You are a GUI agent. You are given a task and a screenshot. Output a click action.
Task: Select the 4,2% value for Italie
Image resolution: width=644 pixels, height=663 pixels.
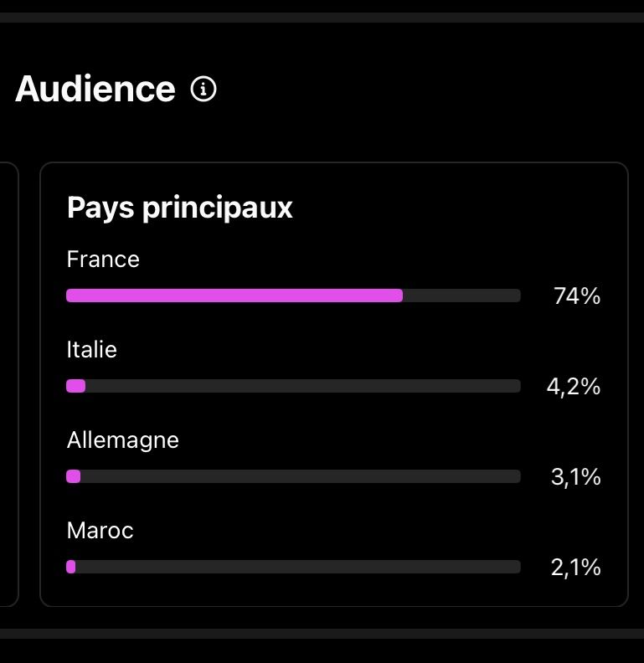574,387
